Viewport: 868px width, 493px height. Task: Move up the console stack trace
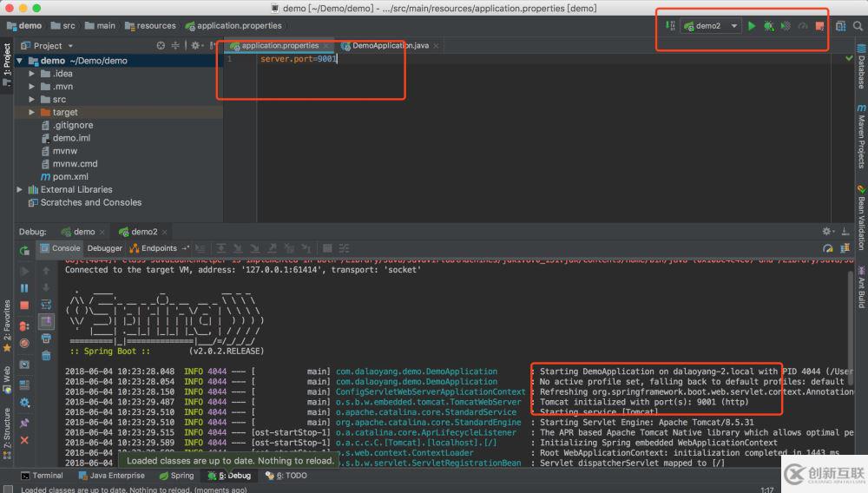coord(46,271)
